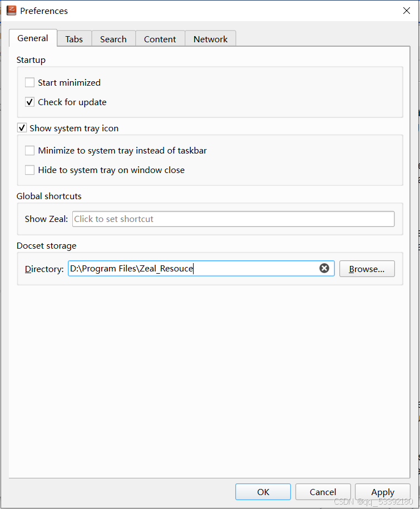Click the Browse... button
This screenshot has width=420, height=509.
pos(367,269)
